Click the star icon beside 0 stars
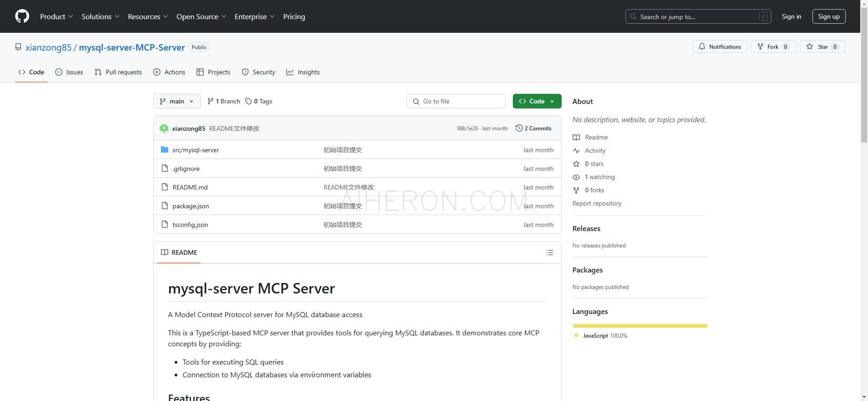Viewport: 868px width, 401px height. 576,164
